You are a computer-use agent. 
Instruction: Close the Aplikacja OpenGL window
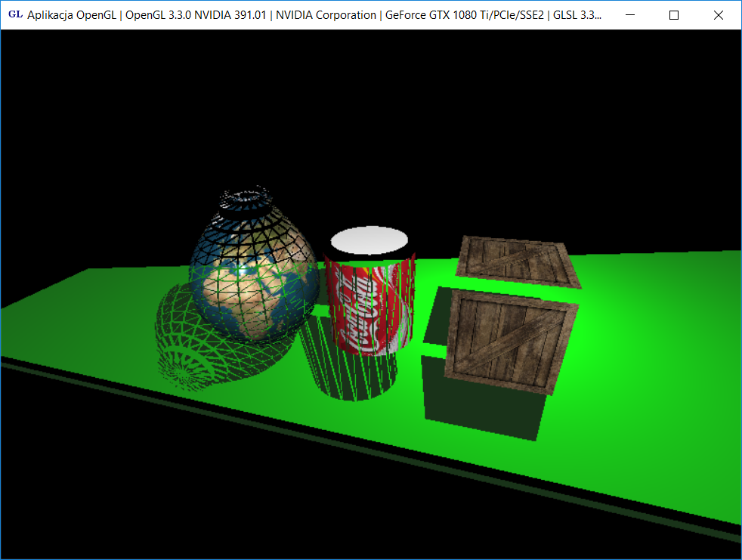coord(719,15)
